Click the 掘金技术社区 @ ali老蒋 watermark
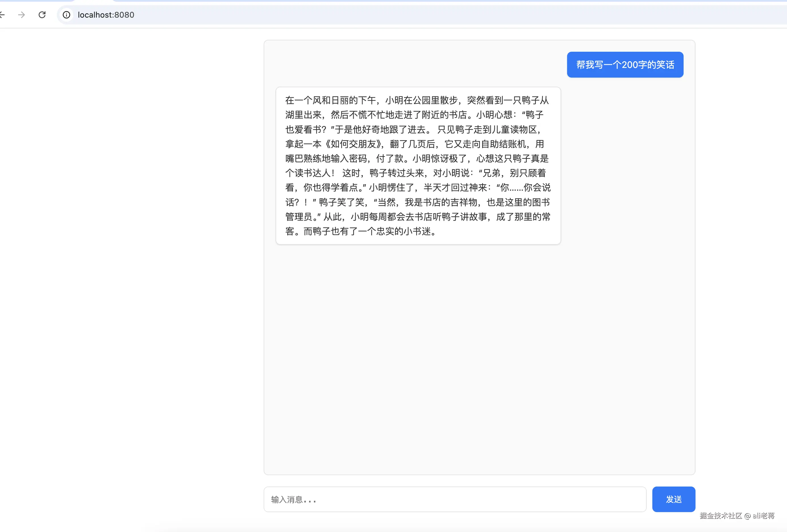Screen dimensions: 787x532 [x=737, y=516]
